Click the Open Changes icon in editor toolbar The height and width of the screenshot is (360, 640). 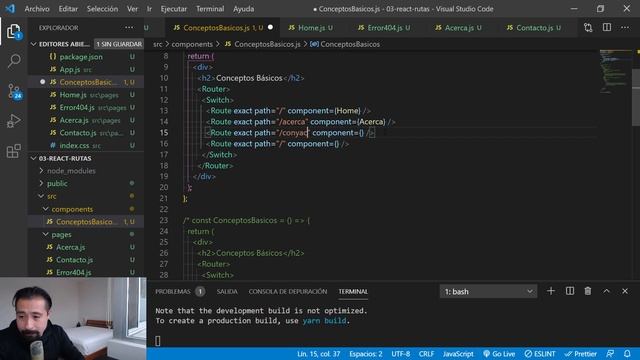(x=588, y=28)
